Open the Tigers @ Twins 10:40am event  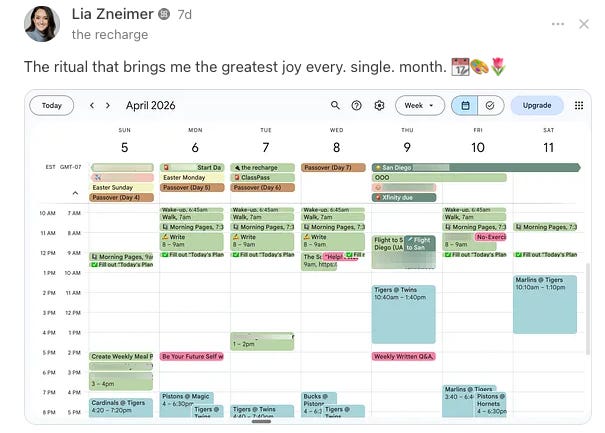(403, 314)
